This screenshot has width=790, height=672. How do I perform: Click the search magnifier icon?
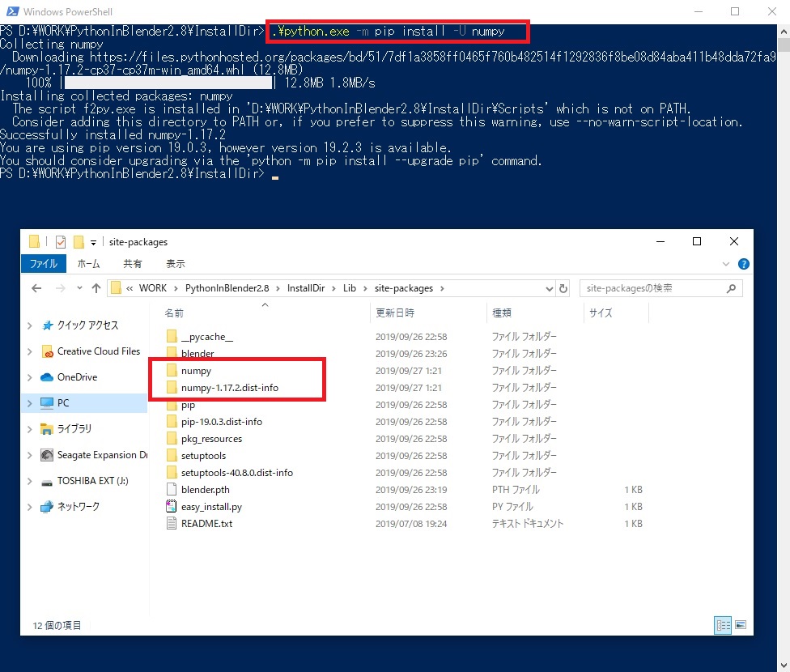click(731, 288)
